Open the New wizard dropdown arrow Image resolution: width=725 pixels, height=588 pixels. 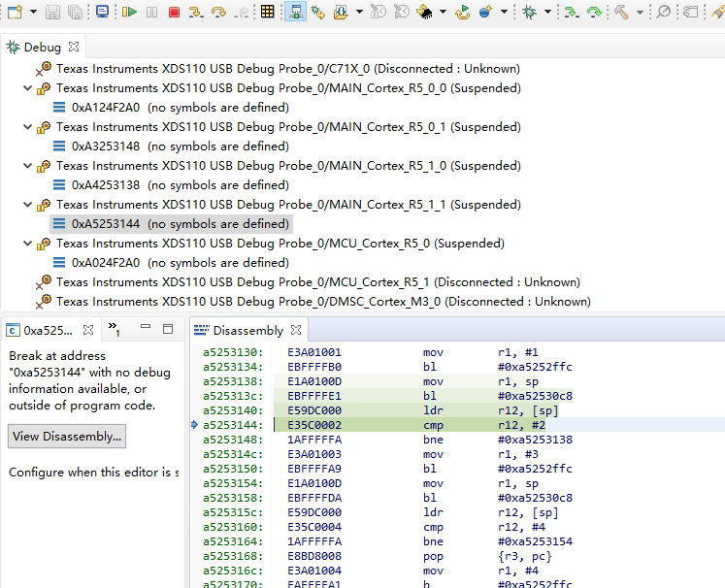tap(33, 12)
